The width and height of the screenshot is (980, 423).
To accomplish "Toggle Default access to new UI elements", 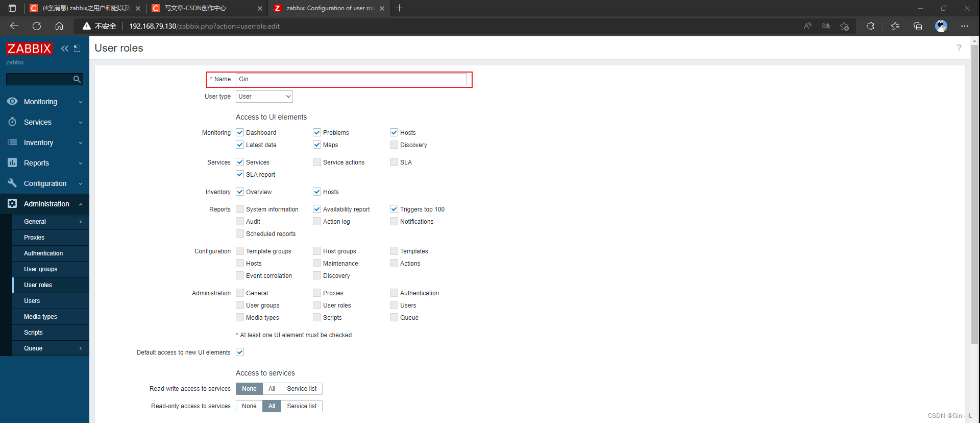I will point(240,352).
